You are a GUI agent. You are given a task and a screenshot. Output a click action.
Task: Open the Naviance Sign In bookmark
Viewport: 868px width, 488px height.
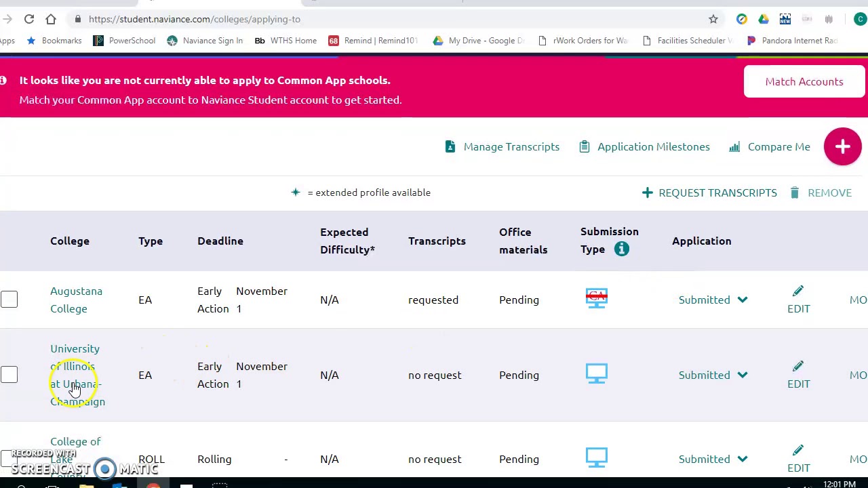click(205, 41)
